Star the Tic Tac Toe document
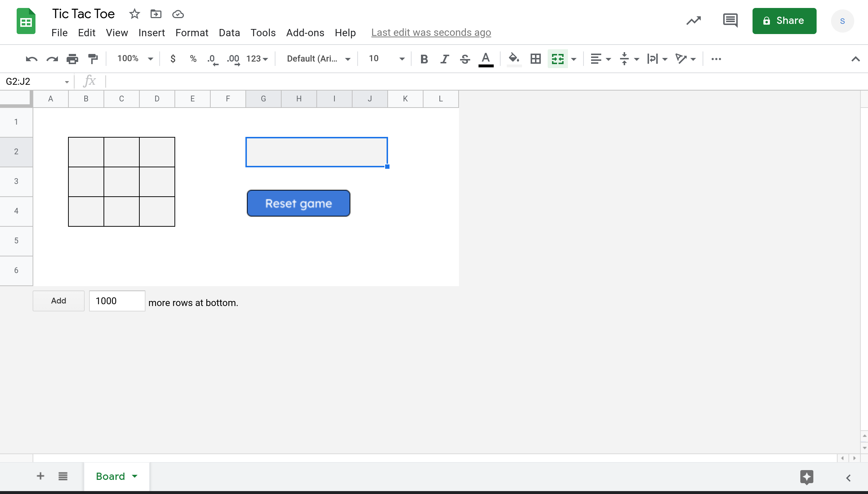 134,14
